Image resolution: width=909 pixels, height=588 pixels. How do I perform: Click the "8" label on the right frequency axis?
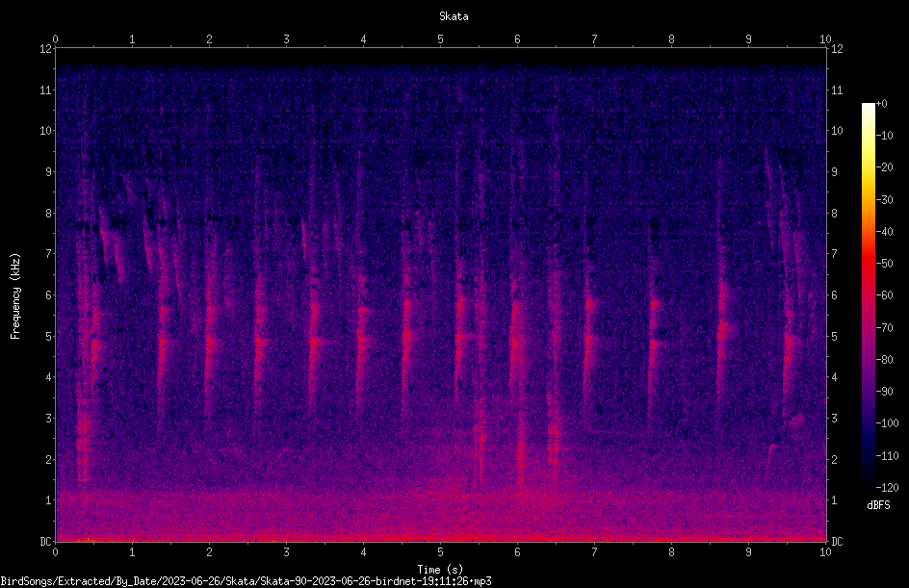834,214
